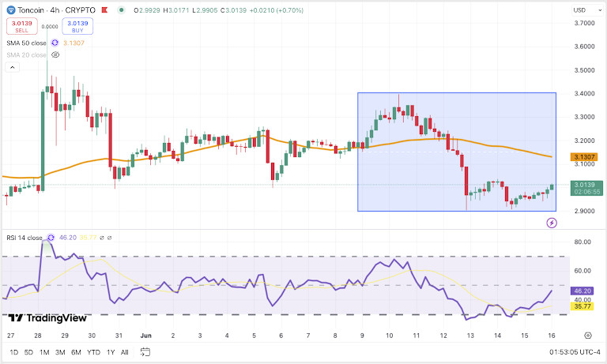Click the SMA 50 loading indicator icon
The height and width of the screenshot is (364, 607).
[x=54, y=43]
